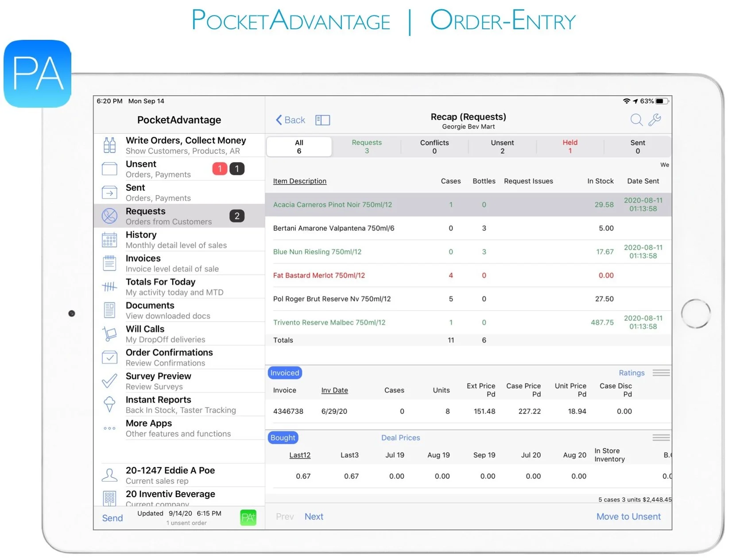Switch to the Conflicts tab
This screenshot has width=732, height=560.
(434, 146)
